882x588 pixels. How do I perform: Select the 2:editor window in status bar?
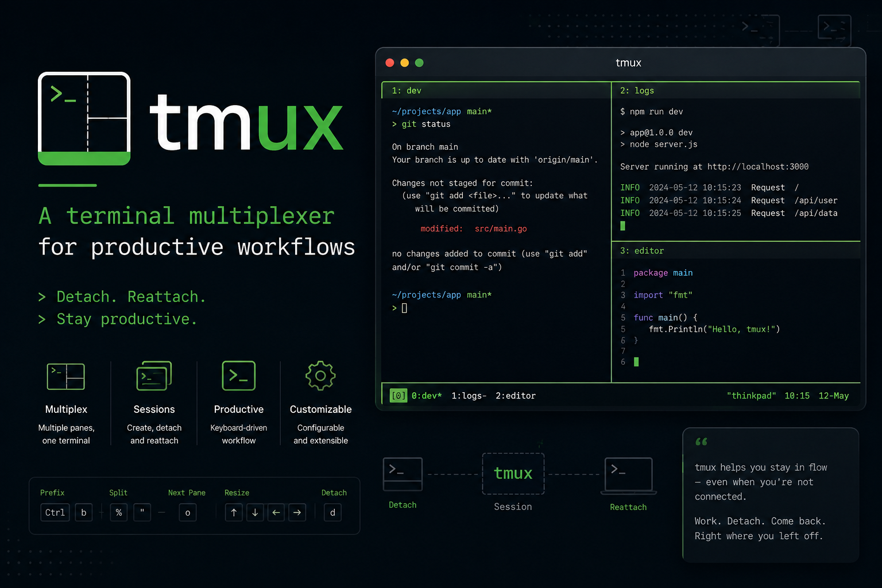516,396
